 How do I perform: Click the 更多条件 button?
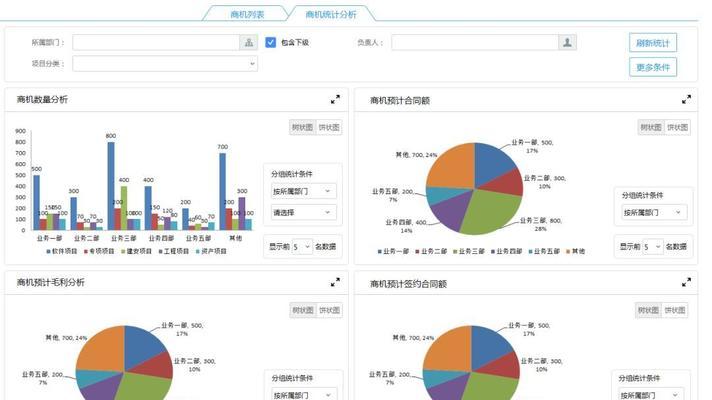coord(653,67)
